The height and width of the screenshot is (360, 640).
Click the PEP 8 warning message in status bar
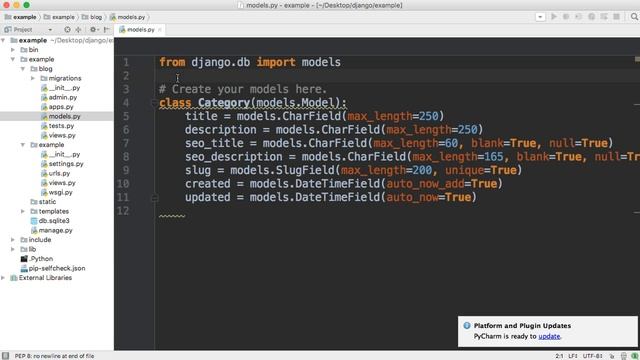click(54, 356)
